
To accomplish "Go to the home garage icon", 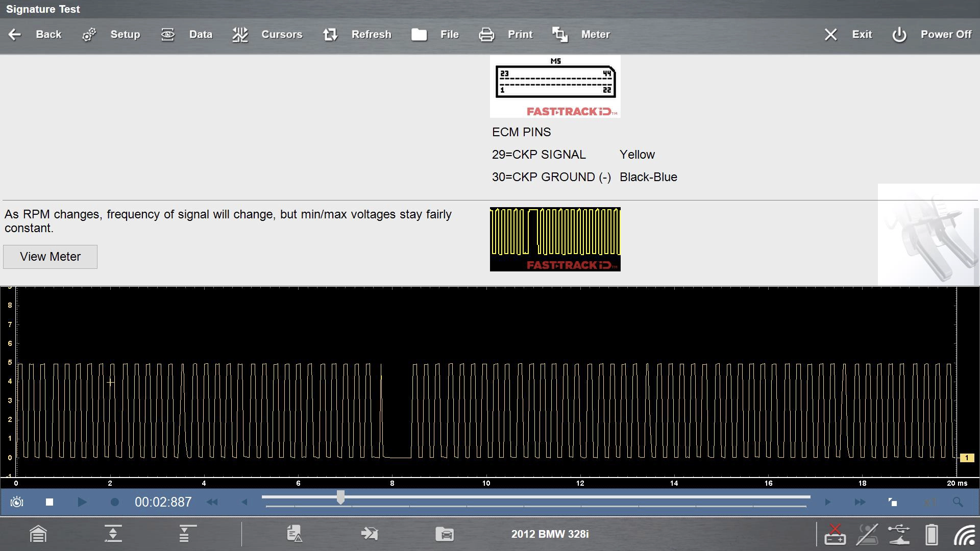I will [38, 534].
